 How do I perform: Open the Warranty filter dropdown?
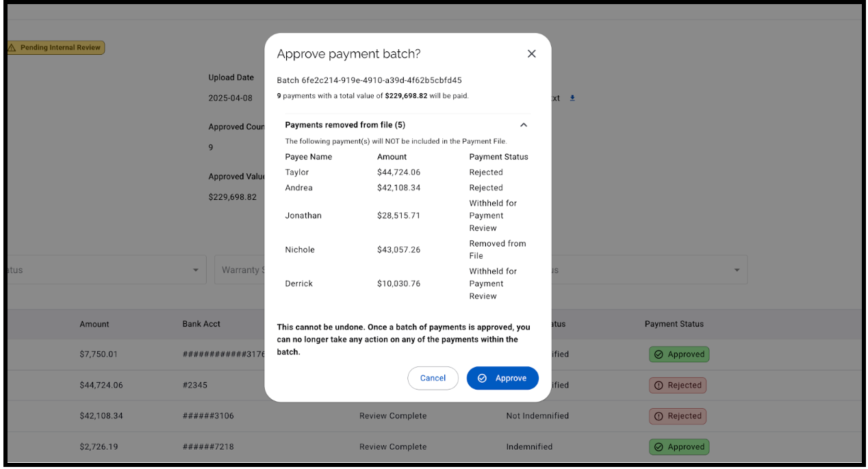tap(240, 270)
